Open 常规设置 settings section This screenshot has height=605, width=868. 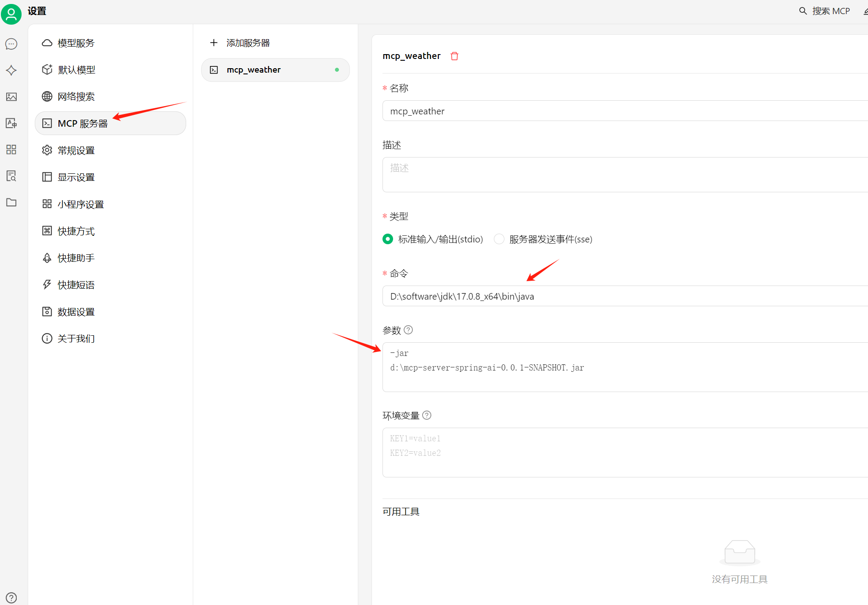pyautogui.click(x=110, y=150)
